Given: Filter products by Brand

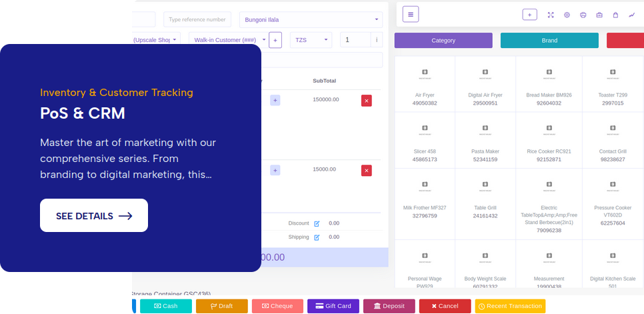Looking at the screenshot, I should [x=549, y=41].
